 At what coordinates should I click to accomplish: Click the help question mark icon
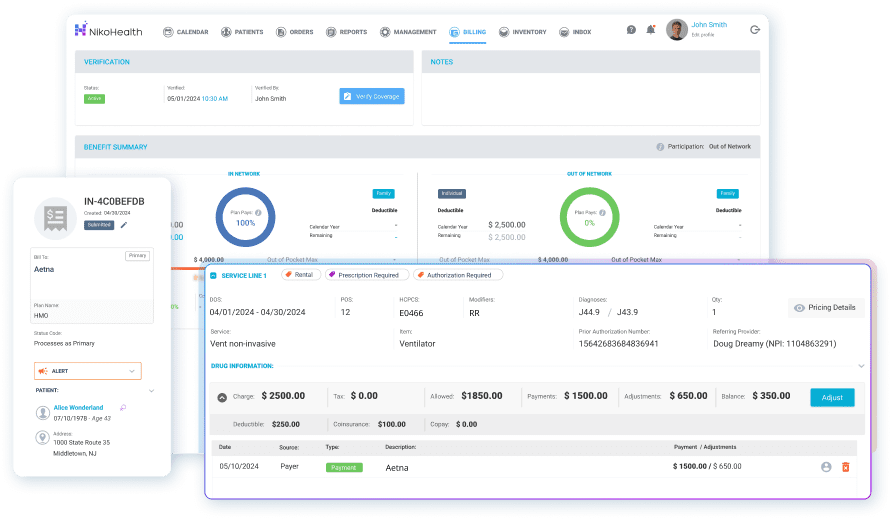pyautogui.click(x=631, y=30)
